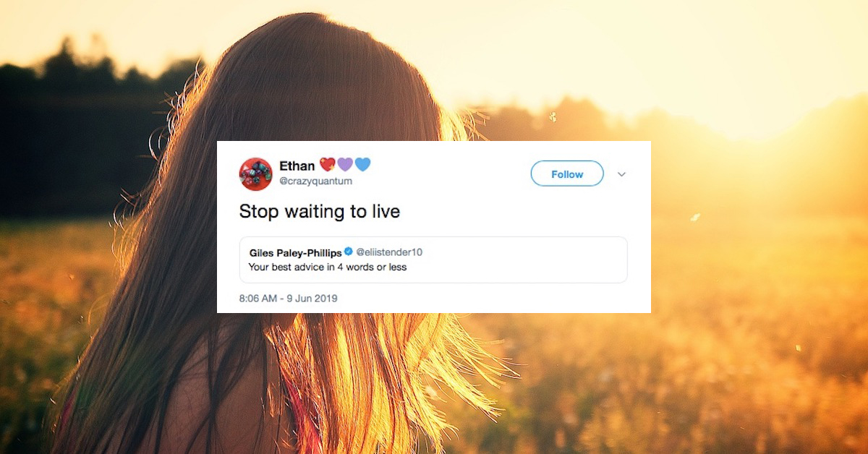This screenshot has height=454, width=868.
Task: Open the Giles Paley-Phillips profile name
Action: click(295, 252)
